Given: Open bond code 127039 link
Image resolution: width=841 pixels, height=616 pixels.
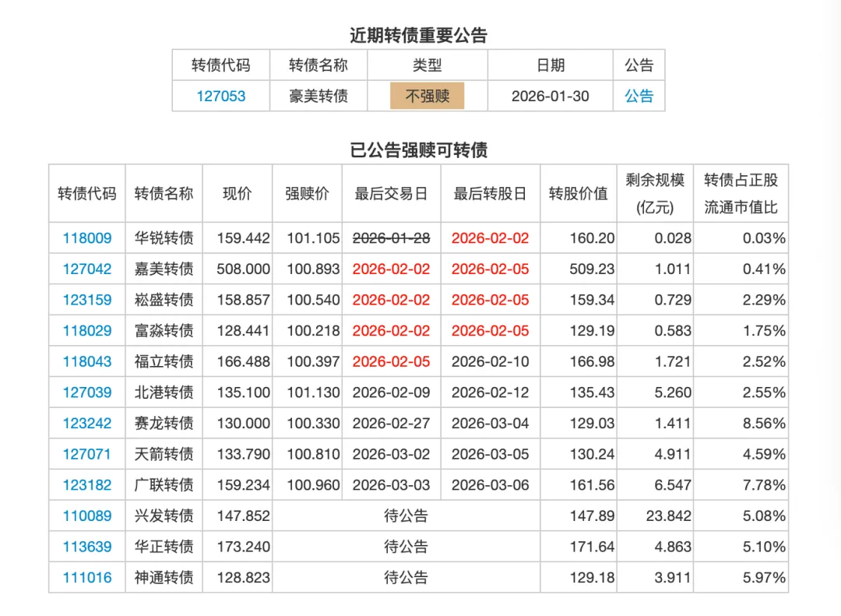Looking at the screenshot, I should (x=87, y=392).
